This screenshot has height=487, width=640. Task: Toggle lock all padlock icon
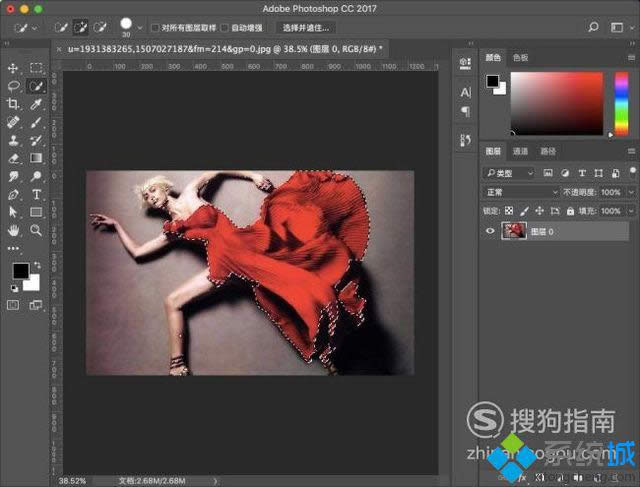(x=570, y=211)
